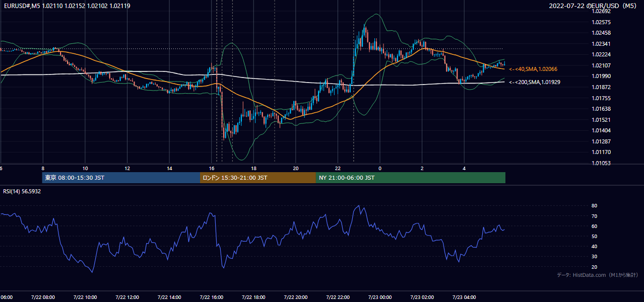Click the '<-<40,SMA,1.02066' moving average label
Viewport: 644px width, 302px height.
click(533, 69)
